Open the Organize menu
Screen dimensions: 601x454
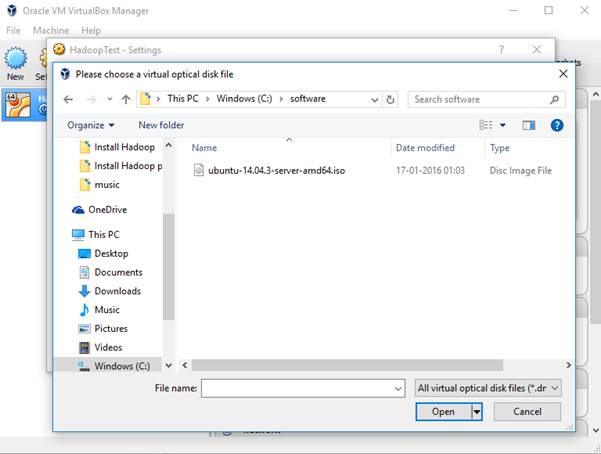click(x=90, y=125)
